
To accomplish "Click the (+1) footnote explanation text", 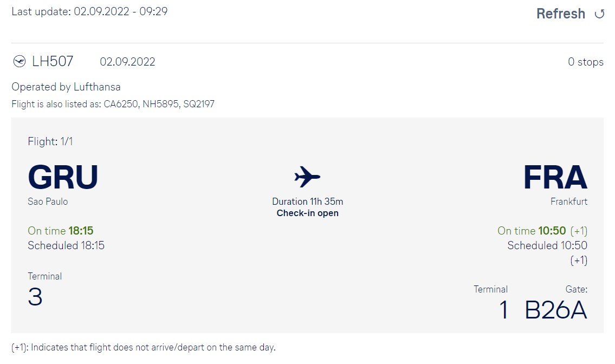I will point(144,348).
